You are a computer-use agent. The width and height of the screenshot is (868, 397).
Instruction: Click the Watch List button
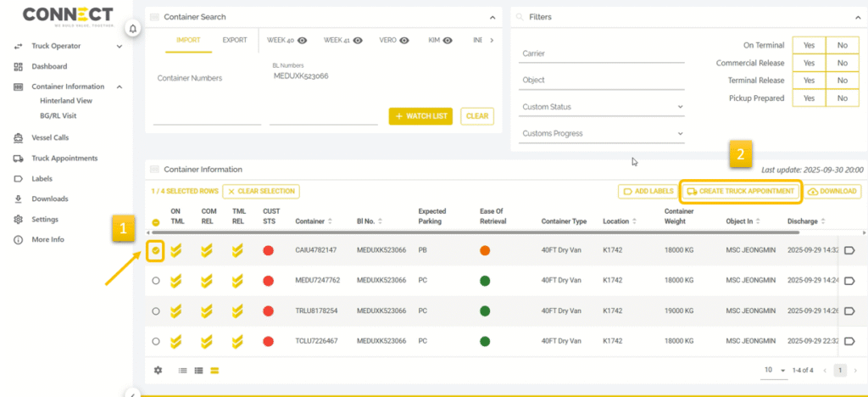click(x=420, y=116)
